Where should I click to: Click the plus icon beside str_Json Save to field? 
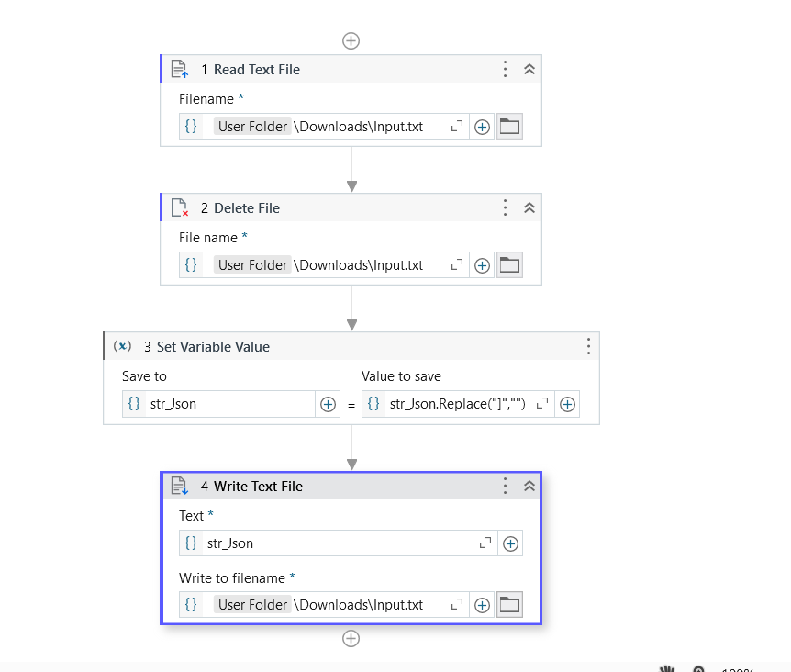point(328,403)
